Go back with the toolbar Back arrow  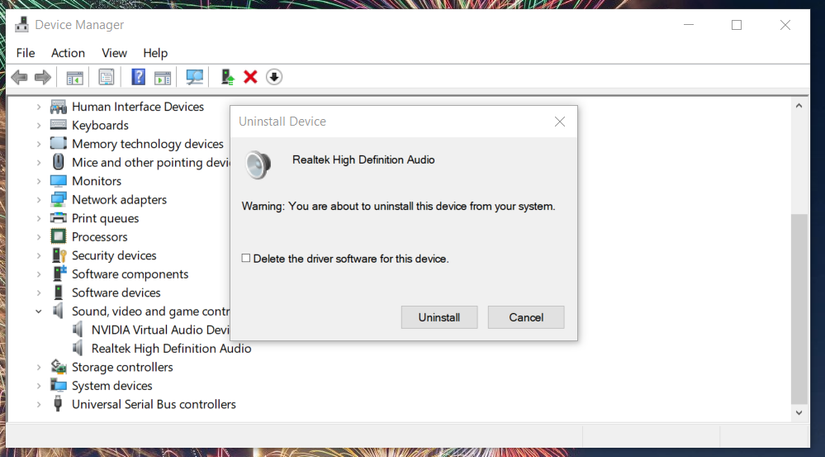(19, 77)
